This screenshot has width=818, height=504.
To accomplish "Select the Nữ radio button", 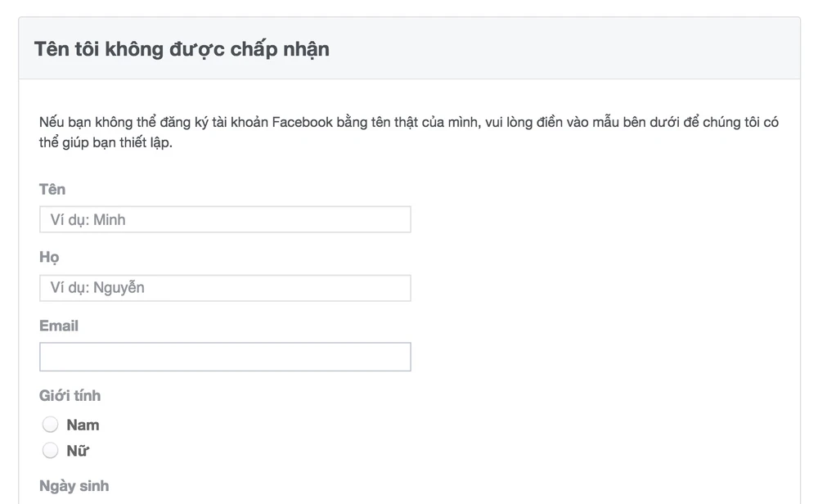I will point(51,450).
